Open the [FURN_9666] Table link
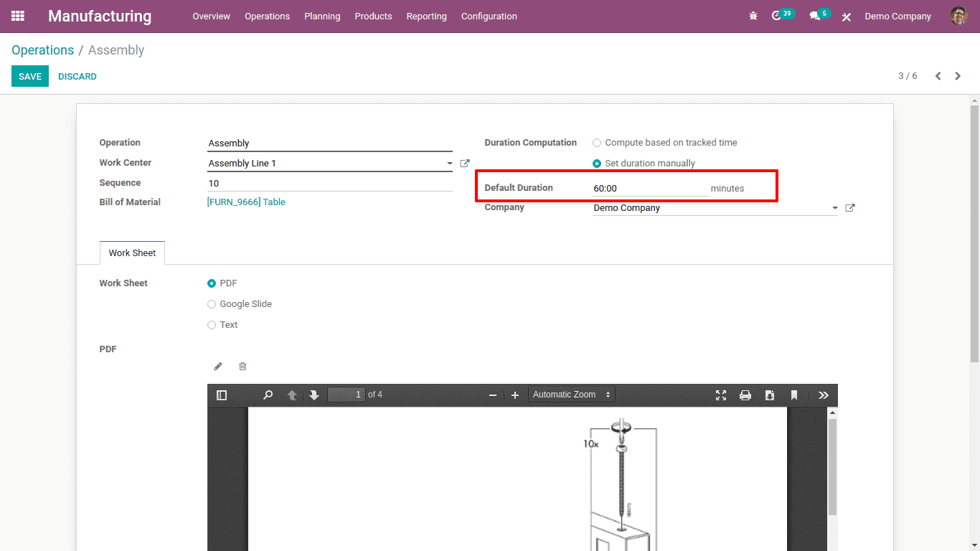This screenshot has width=980, height=551. pos(246,202)
